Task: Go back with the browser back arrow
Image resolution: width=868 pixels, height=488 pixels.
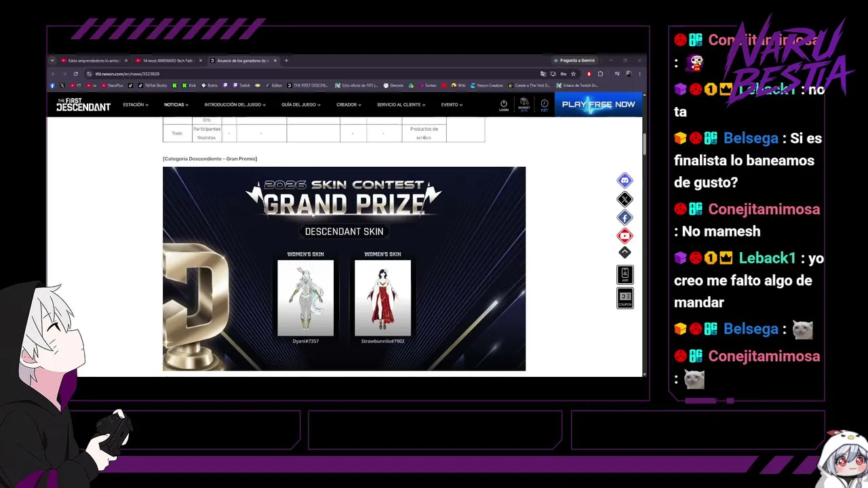Action: [x=53, y=74]
